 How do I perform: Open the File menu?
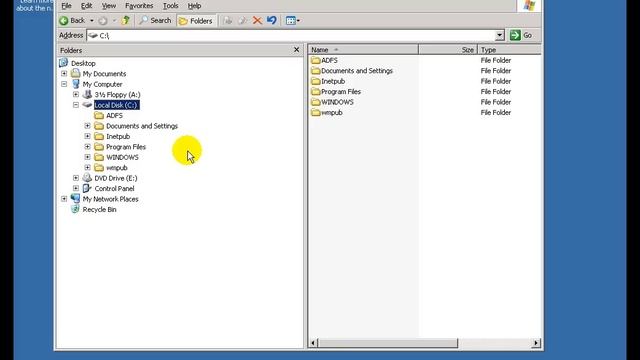pos(66,6)
